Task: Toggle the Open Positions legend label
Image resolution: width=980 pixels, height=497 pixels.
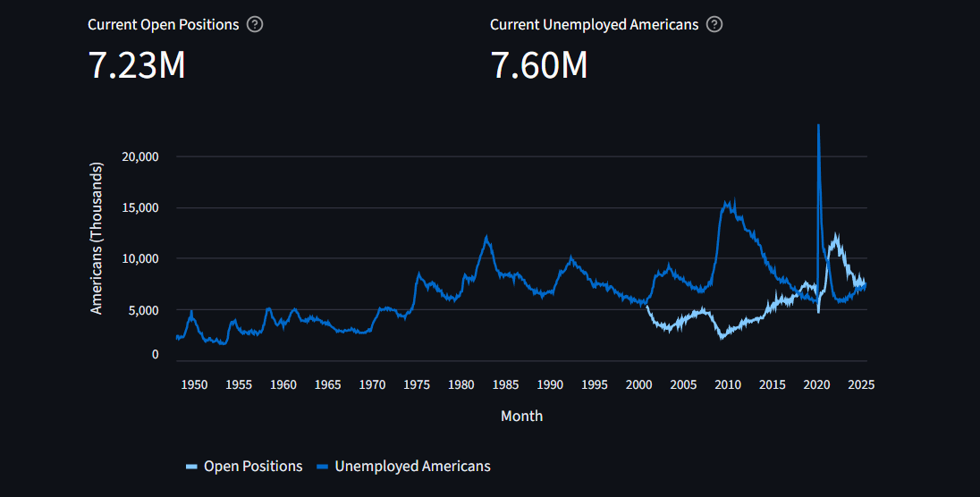Action: [253, 467]
